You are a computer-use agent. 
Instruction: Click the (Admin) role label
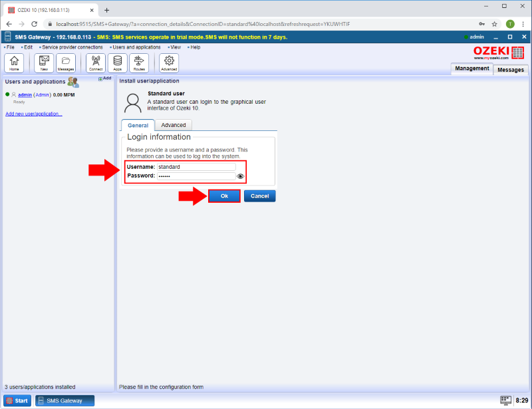coord(42,94)
